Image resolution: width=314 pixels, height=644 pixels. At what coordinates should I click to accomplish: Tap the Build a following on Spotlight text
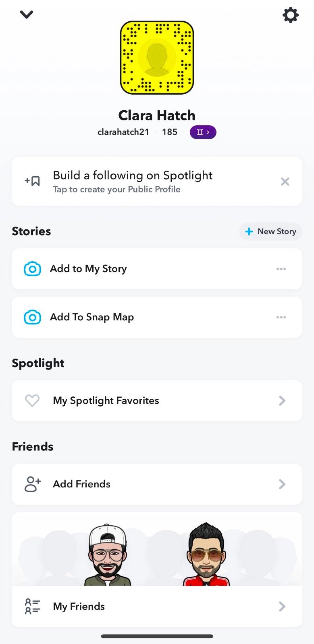point(133,175)
